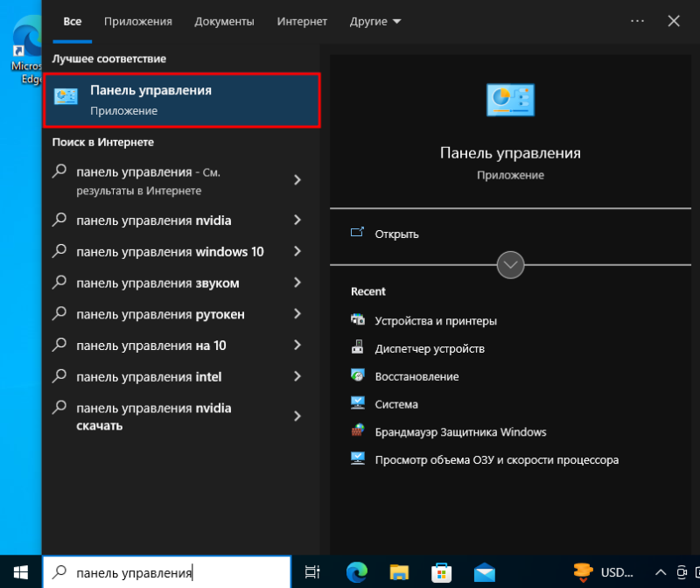Open Устройства и принтеры recent item
This screenshot has height=588, width=700.
click(x=436, y=321)
